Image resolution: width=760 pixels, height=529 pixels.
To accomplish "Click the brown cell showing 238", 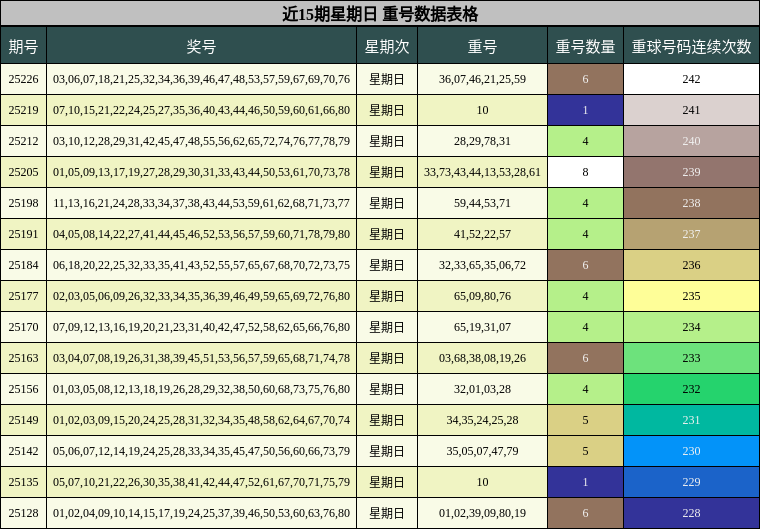I will tap(692, 203).
